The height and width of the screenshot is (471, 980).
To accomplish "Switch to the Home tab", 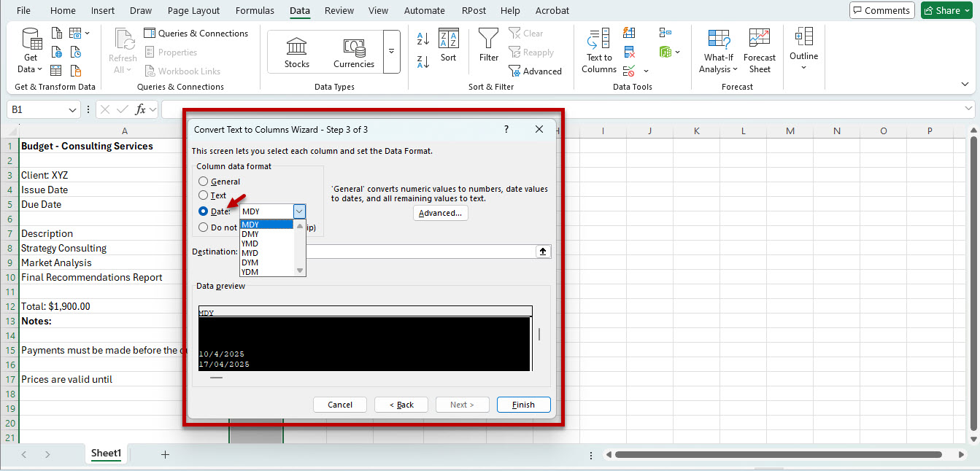I will [x=63, y=10].
